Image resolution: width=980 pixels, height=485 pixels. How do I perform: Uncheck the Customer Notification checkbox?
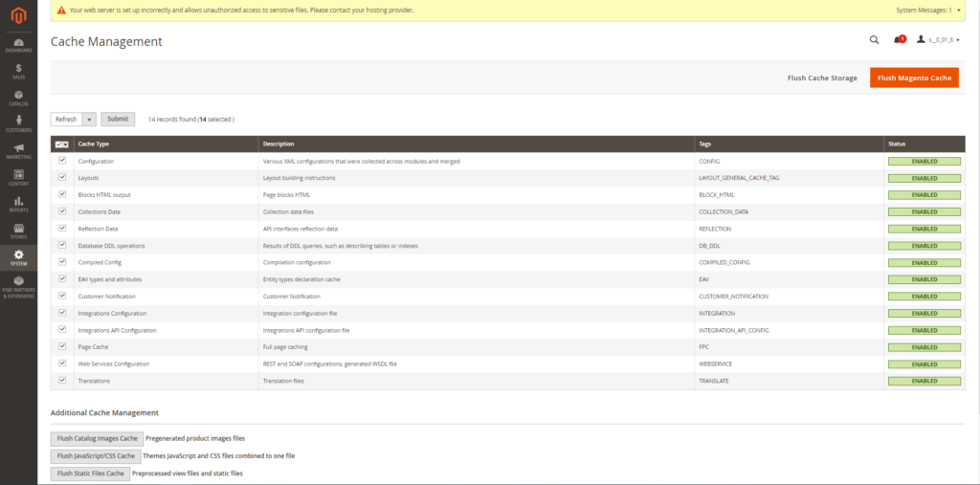[x=62, y=296]
